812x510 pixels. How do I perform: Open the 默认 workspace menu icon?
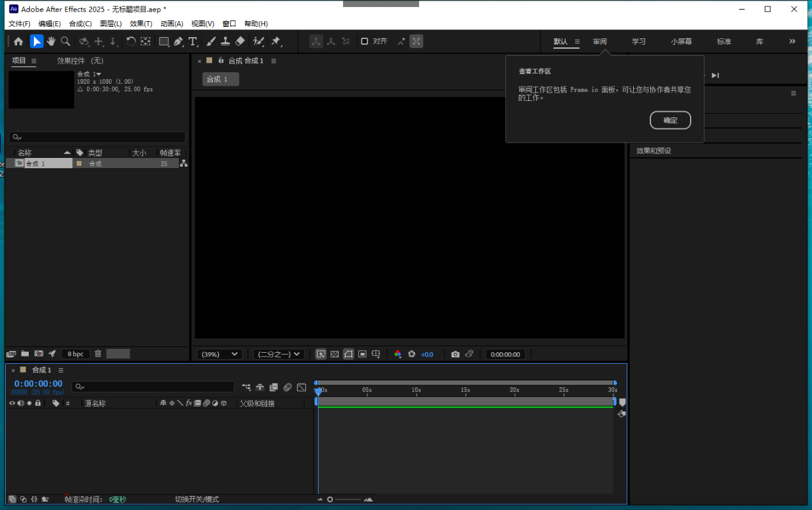point(577,42)
